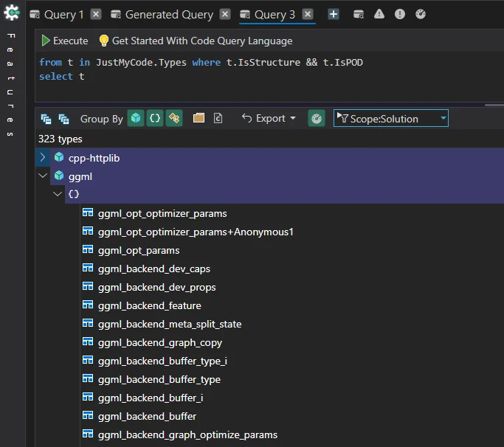Screen dimensions: 504x447
Task: Click the 323 types result count
Action: pos(60,139)
